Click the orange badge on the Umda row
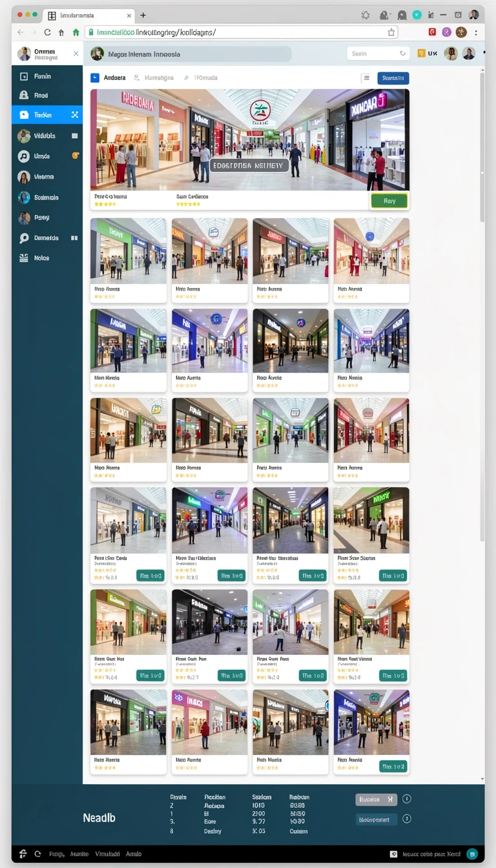This screenshot has height=868, width=496. tap(75, 156)
